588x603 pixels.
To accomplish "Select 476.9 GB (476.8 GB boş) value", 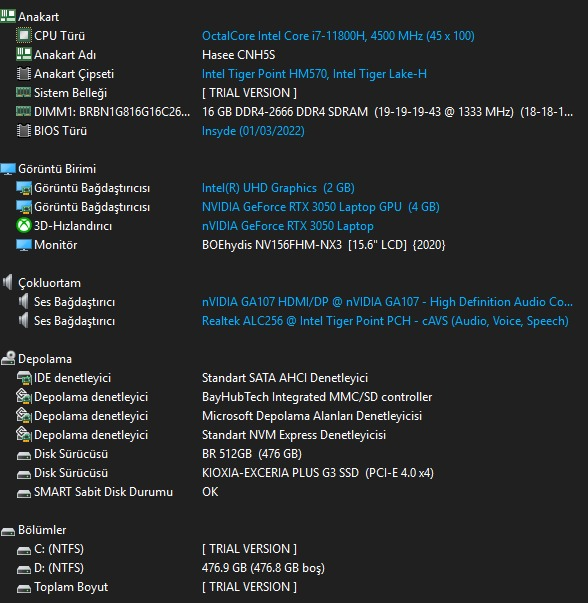I will point(263,568).
